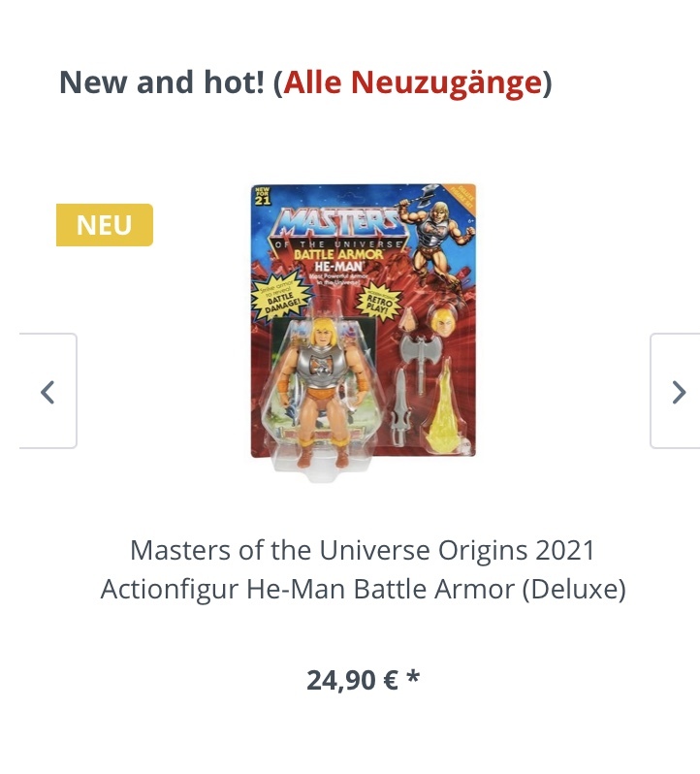This screenshot has height=774, width=700.
Task: Open the 'Alle Neuzugänge' link
Action: (412, 81)
